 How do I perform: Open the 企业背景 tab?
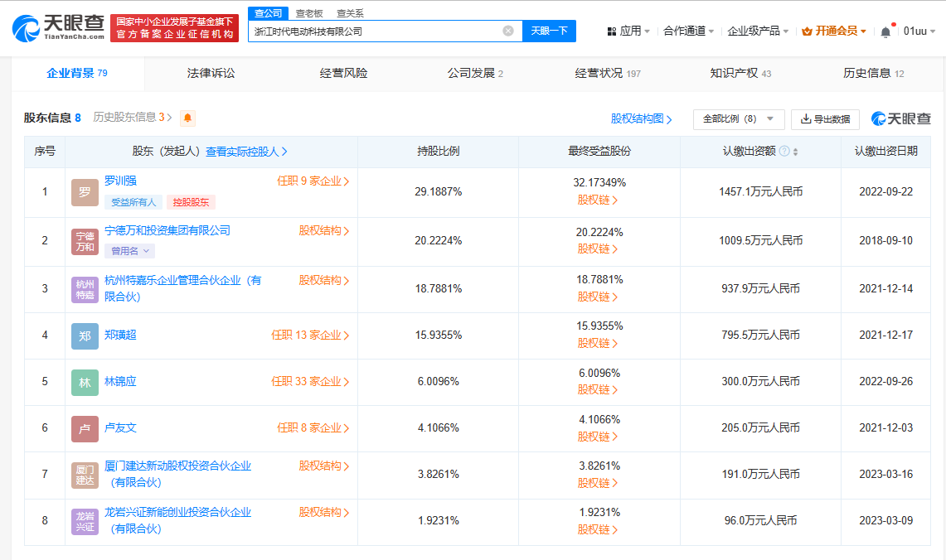click(x=77, y=74)
